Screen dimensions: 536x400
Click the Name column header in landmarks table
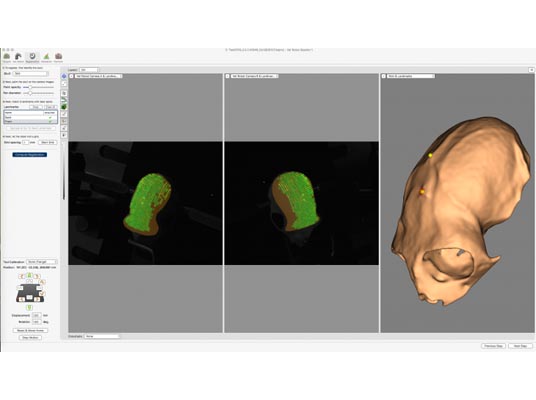point(24,112)
